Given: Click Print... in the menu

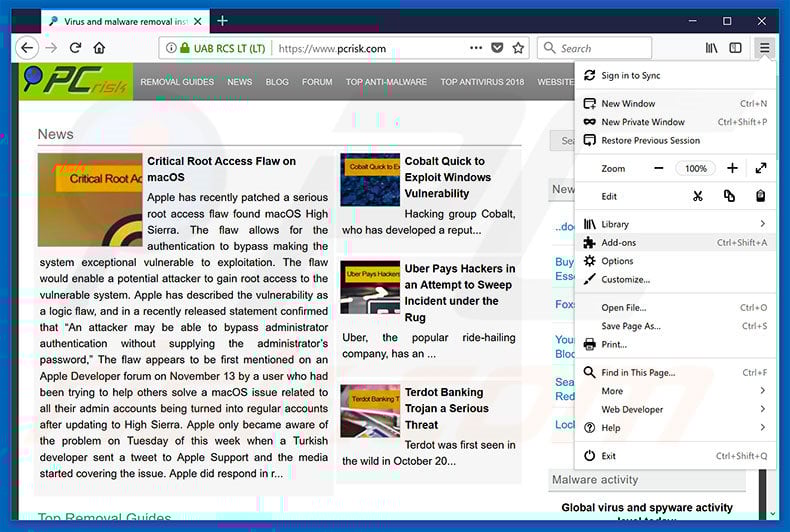Looking at the screenshot, I should click(674, 345).
